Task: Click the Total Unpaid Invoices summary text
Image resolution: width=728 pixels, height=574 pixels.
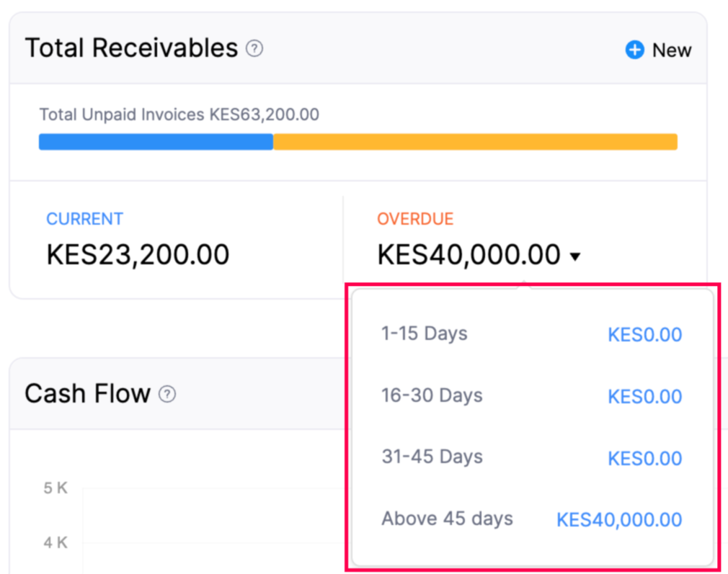Action: pyautogui.click(x=179, y=115)
